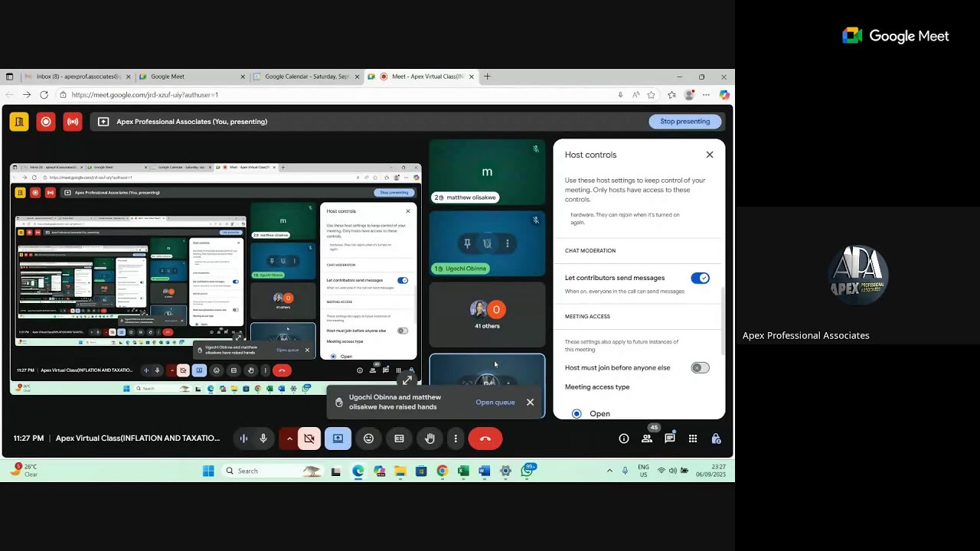
Task: Click the red recording indicator icon
Action: (46, 121)
